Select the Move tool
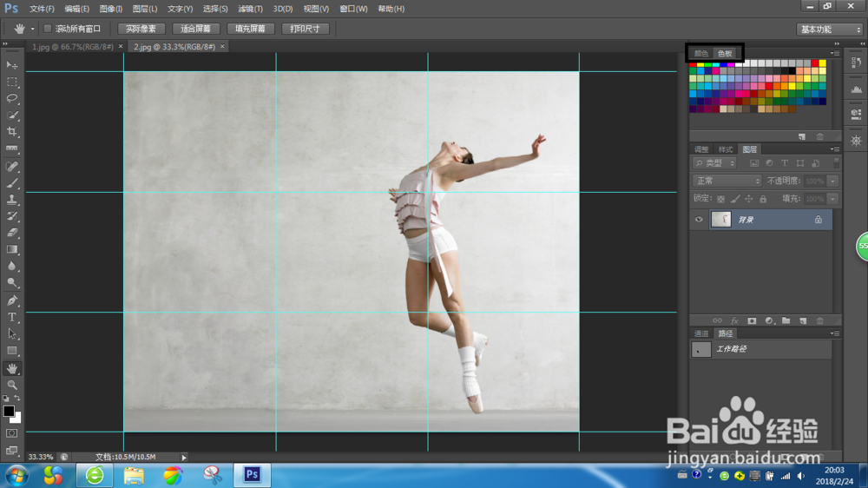868x488 pixels. (x=12, y=65)
